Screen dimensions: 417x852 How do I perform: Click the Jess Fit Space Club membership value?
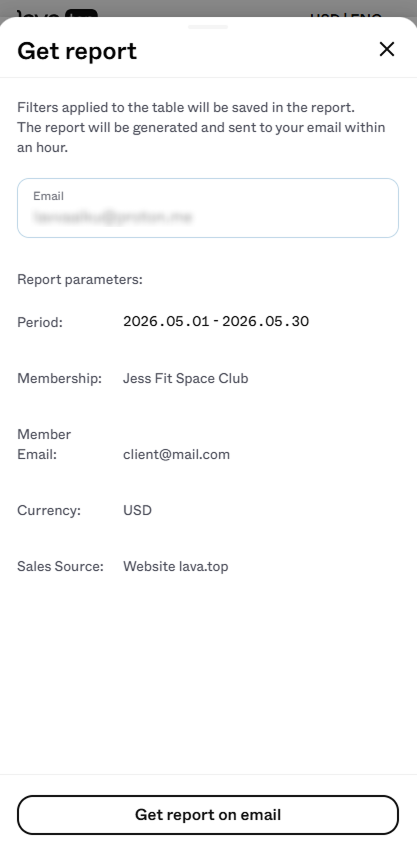pos(185,378)
